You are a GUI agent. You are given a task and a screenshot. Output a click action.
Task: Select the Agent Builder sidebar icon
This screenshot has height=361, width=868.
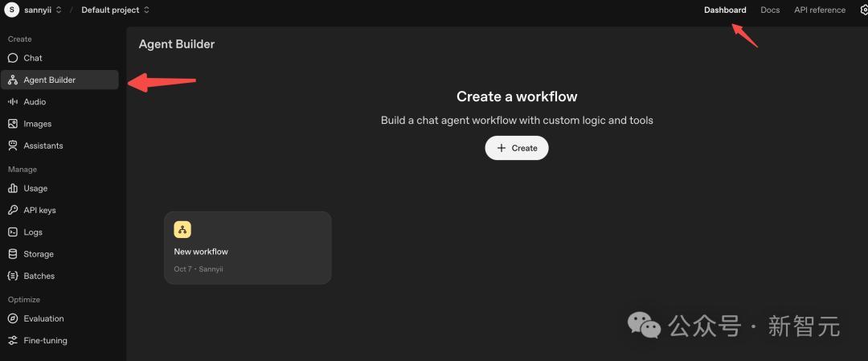click(x=13, y=80)
